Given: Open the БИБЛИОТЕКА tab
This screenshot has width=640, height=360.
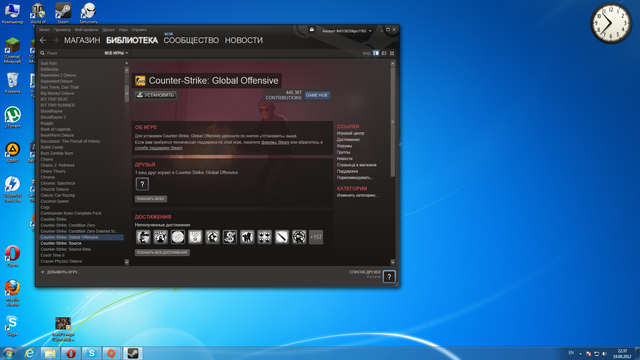Looking at the screenshot, I should coord(132,40).
